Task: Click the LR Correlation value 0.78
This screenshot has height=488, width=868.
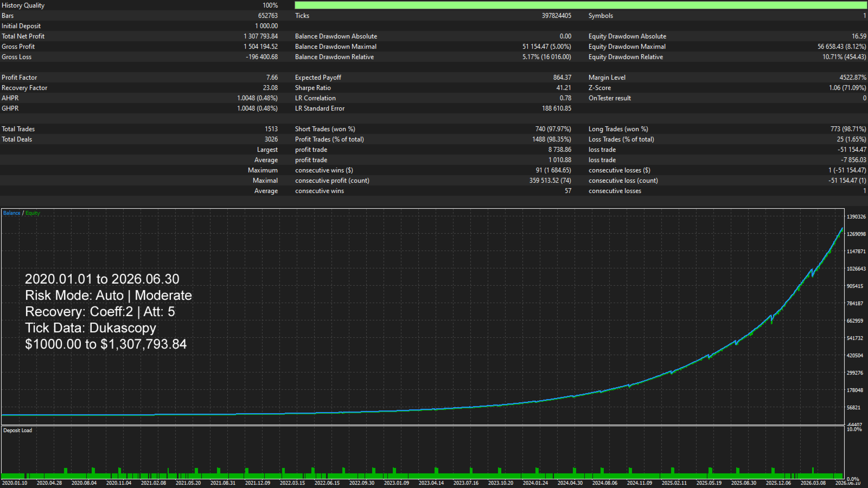Action: click(x=565, y=98)
